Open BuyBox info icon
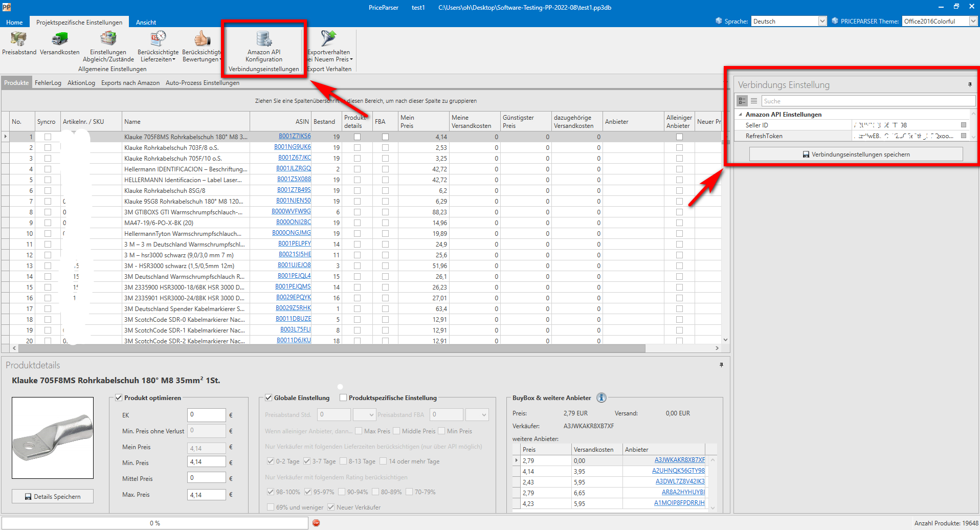Viewport: 980px width, 530px height. 602,397
